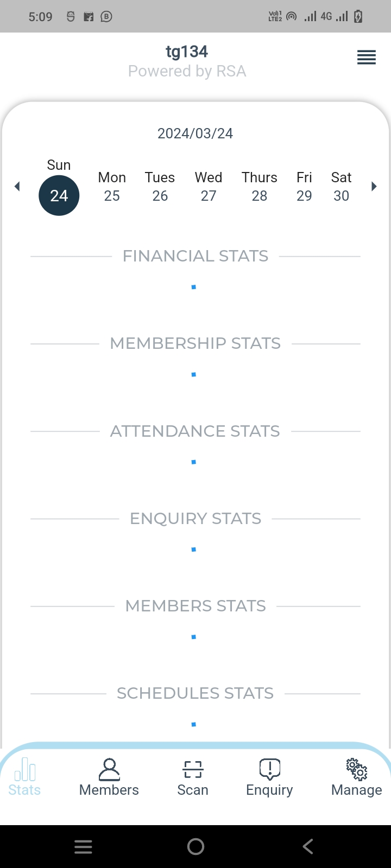391x868 pixels.
Task: Open the Stats bar chart icon
Action: point(25,769)
